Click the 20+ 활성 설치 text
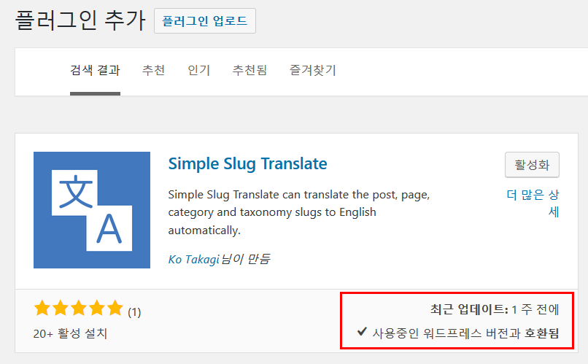The width and height of the screenshot is (588, 364). 70,333
